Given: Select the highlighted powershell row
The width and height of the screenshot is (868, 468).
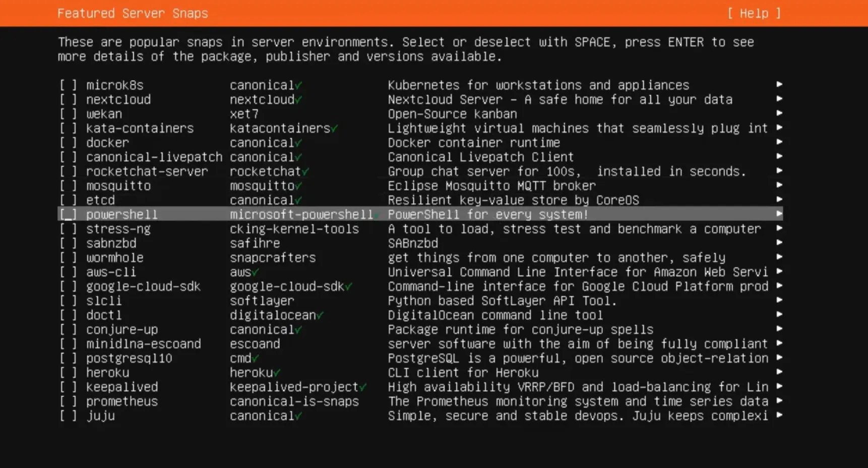Looking at the screenshot, I should [x=122, y=214].
